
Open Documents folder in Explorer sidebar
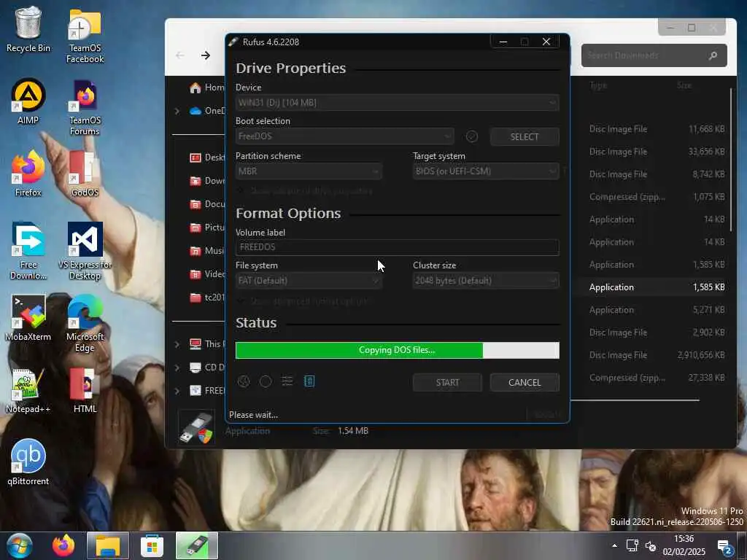pos(207,204)
